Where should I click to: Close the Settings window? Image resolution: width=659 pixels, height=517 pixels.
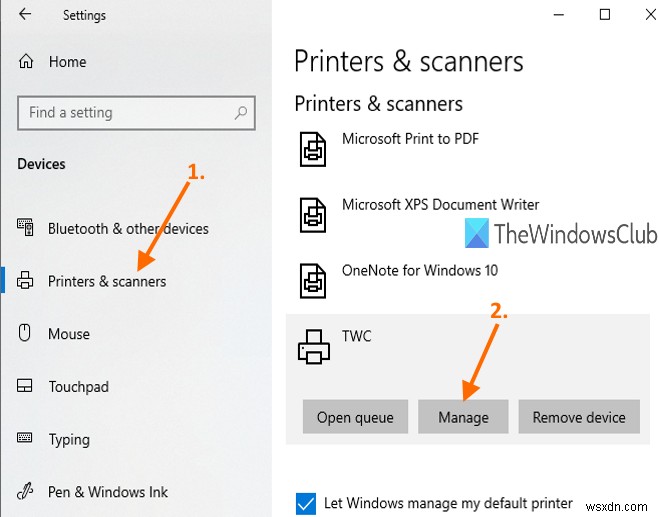point(651,15)
